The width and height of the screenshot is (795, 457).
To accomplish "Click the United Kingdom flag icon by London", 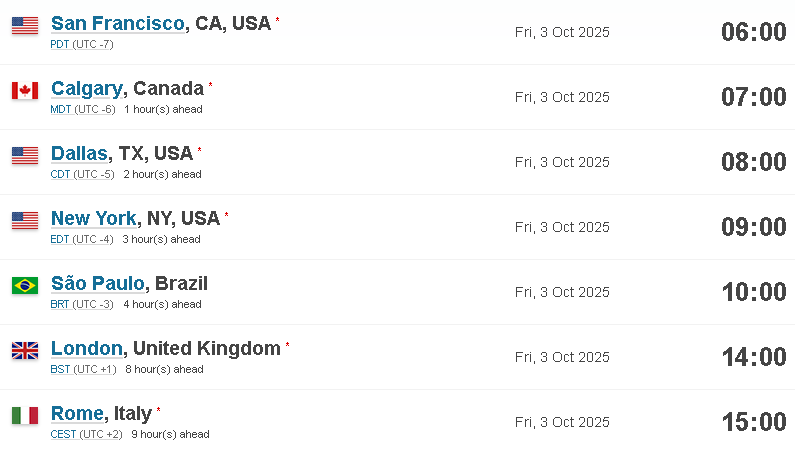I will [x=25, y=350].
